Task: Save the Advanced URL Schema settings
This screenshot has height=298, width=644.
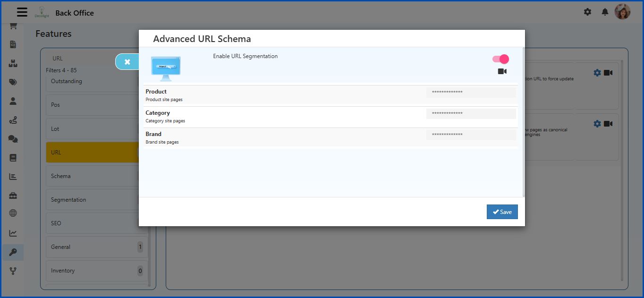Action: 502,212
